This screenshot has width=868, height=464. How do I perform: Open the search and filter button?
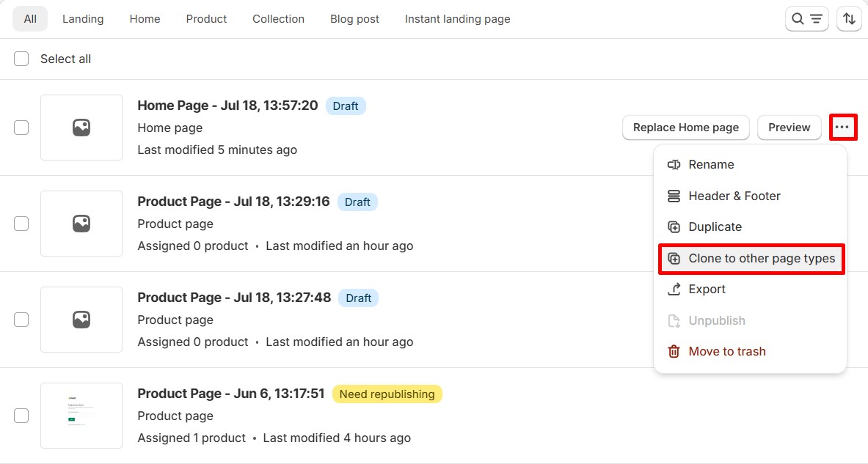[x=807, y=19]
